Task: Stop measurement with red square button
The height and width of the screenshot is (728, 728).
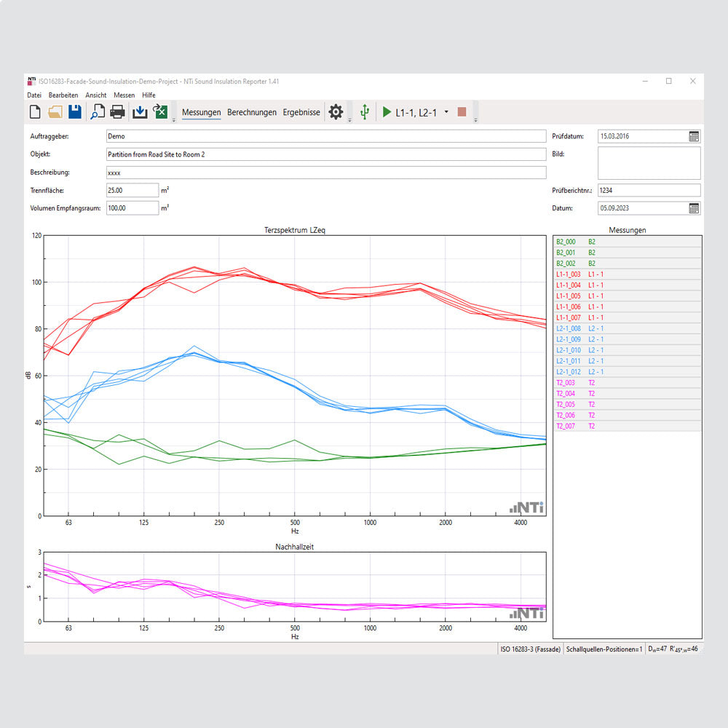Action: [x=462, y=112]
